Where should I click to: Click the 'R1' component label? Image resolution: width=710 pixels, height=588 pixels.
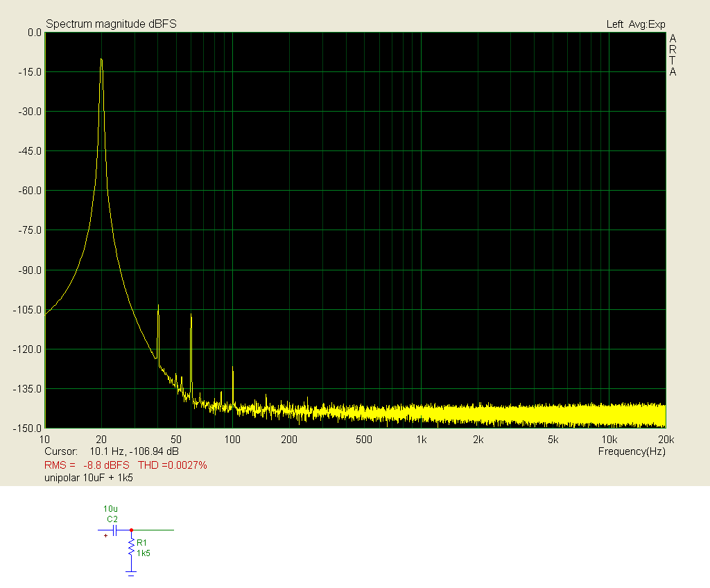pyautogui.click(x=141, y=543)
